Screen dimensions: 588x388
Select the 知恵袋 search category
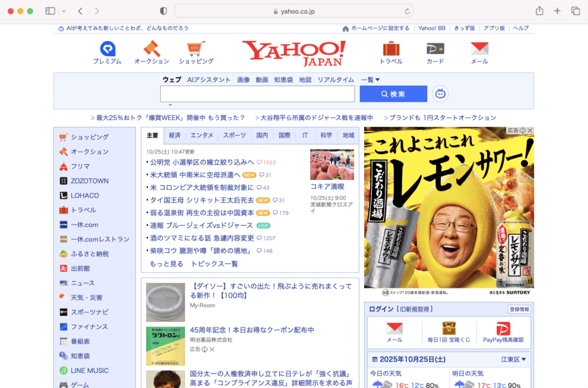(x=284, y=79)
